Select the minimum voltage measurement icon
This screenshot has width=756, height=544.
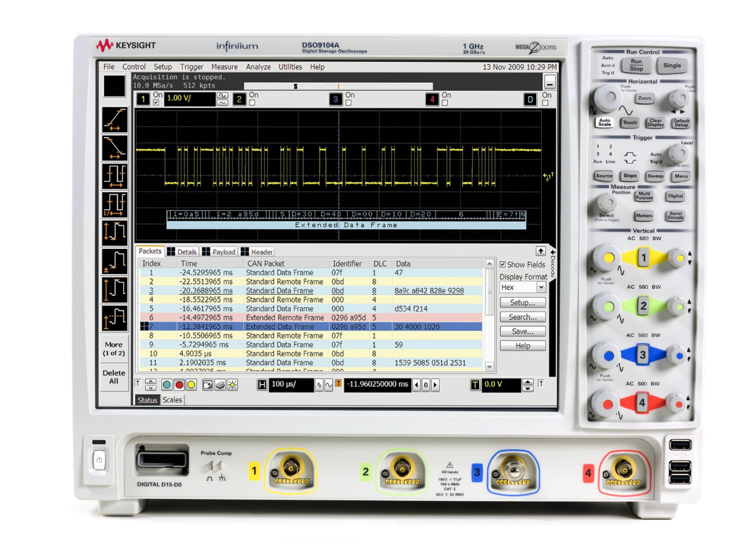115,262
